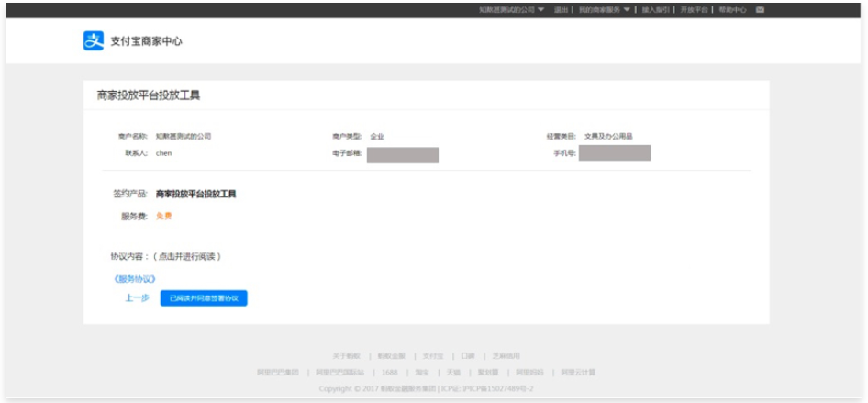
Task: Click the 协议内容 instruction text
Action: [x=166, y=257]
